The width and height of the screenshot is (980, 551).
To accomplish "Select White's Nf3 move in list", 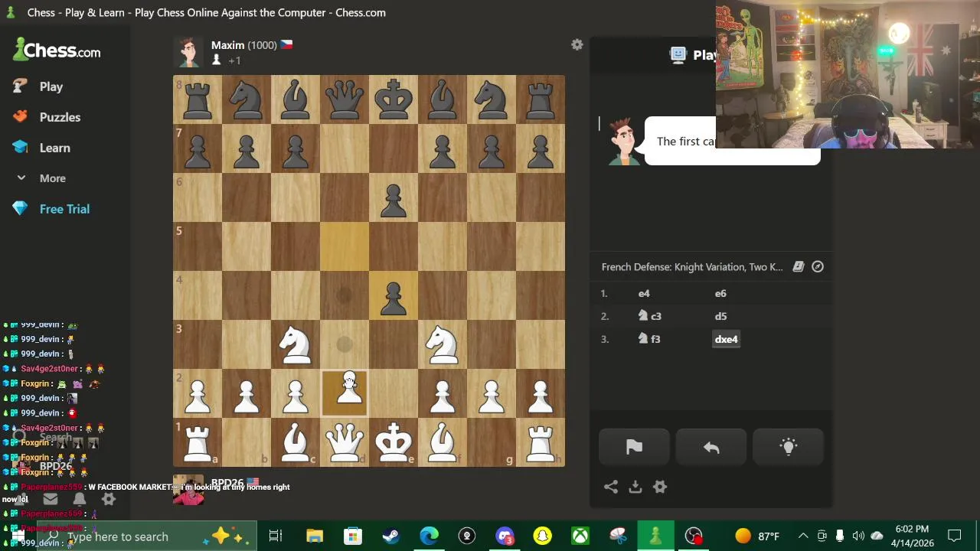I will pos(649,339).
